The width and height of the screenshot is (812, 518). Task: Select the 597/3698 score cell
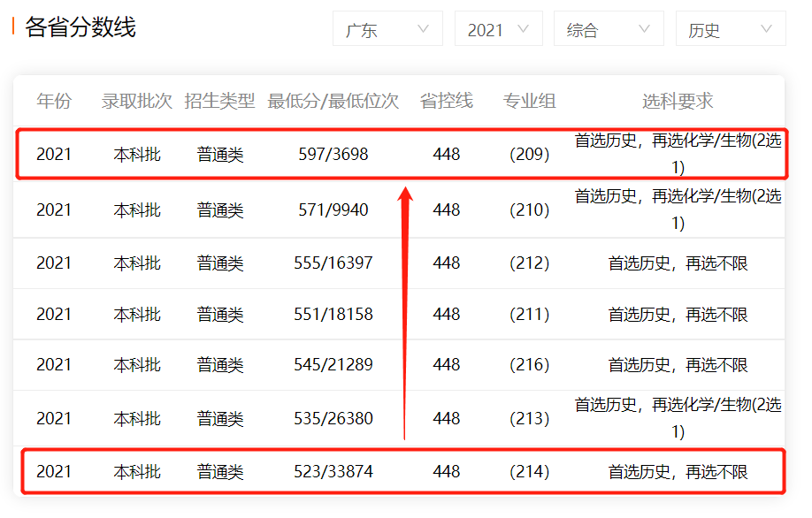333,155
